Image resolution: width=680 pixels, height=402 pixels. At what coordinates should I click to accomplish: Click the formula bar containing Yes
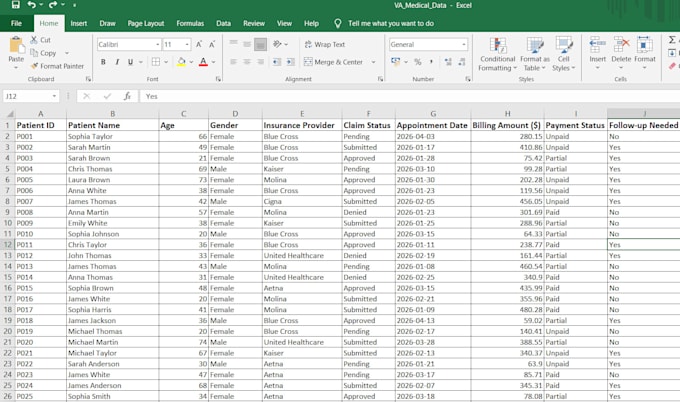click(x=410, y=96)
